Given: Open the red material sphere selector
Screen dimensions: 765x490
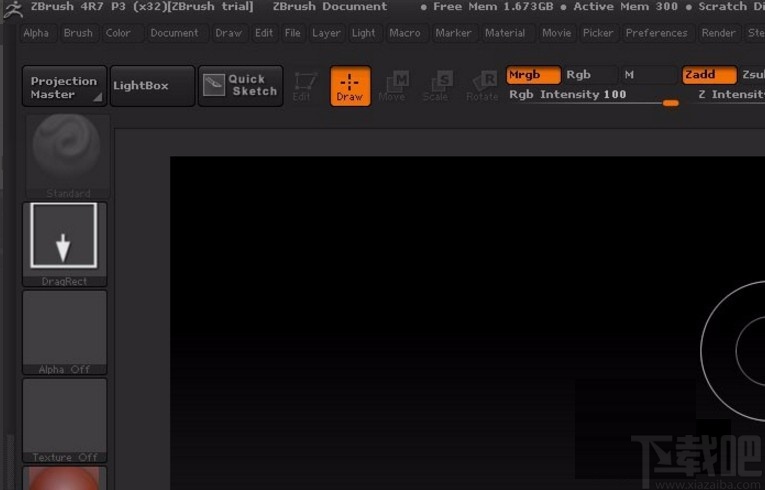Looking at the screenshot, I should (64, 478).
